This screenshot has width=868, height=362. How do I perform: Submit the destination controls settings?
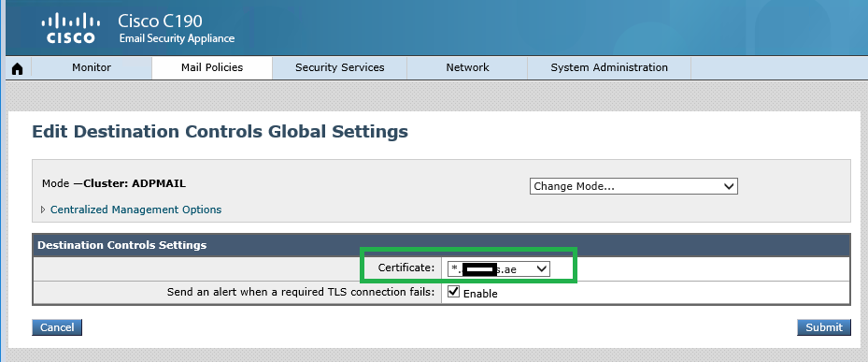tap(824, 327)
